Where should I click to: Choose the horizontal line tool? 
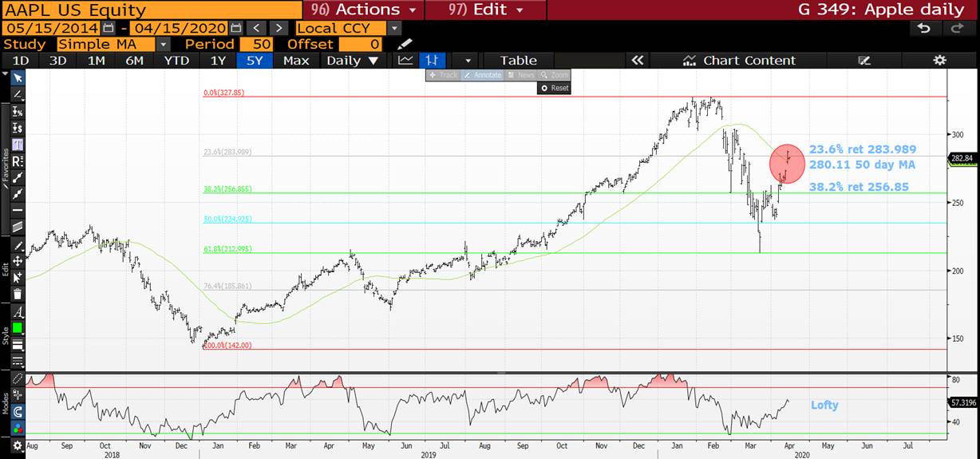(18, 210)
